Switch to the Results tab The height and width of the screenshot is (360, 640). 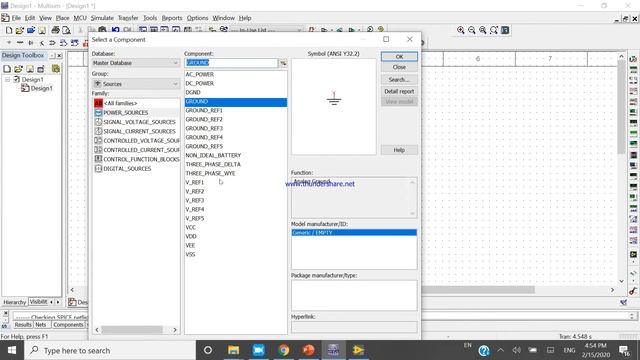pyautogui.click(x=23, y=325)
